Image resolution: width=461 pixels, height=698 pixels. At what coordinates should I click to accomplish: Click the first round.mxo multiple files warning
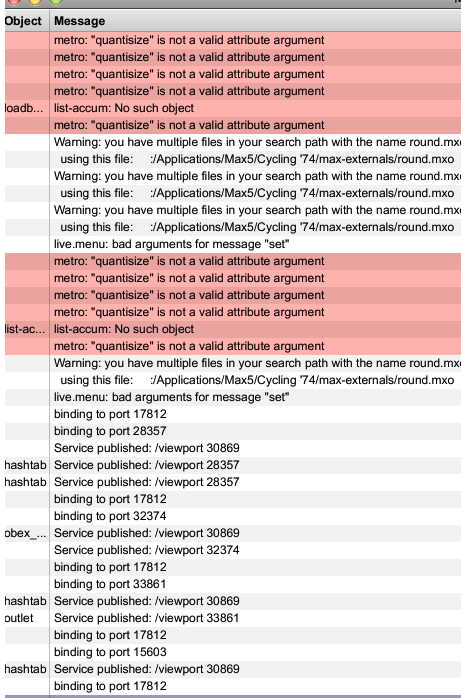[257, 142]
